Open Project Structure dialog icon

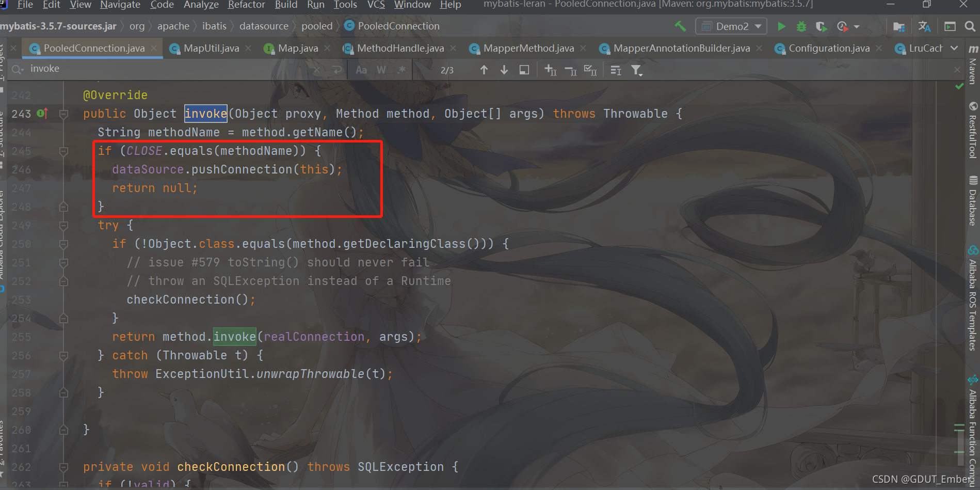pyautogui.click(x=898, y=26)
